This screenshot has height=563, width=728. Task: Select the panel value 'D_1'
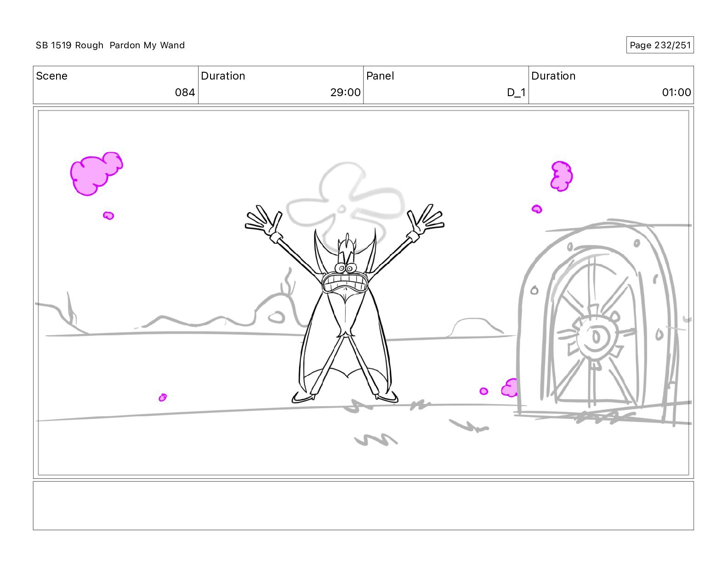[x=516, y=92]
